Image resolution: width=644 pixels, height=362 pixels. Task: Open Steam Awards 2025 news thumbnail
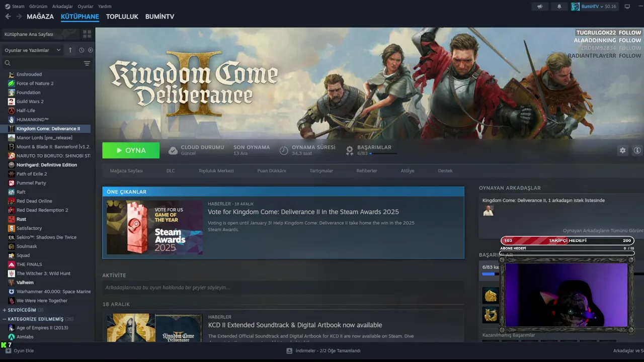pos(155,227)
